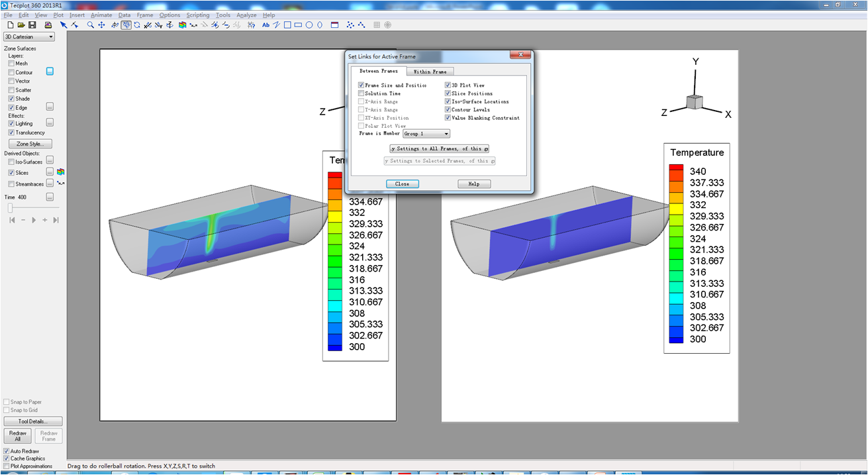The width and height of the screenshot is (868, 475).
Task: Select the streamtrace placement tool icon
Action: click(193, 25)
